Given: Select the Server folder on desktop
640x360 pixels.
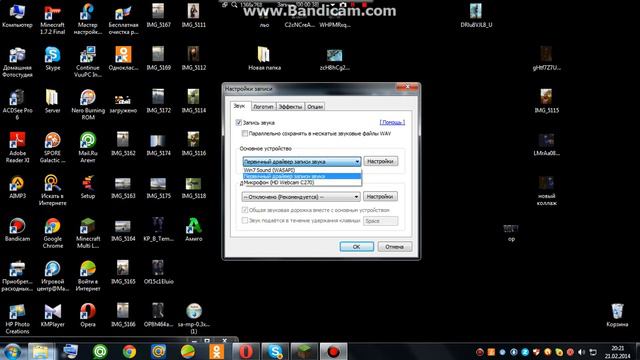Looking at the screenshot, I should tap(53, 101).
